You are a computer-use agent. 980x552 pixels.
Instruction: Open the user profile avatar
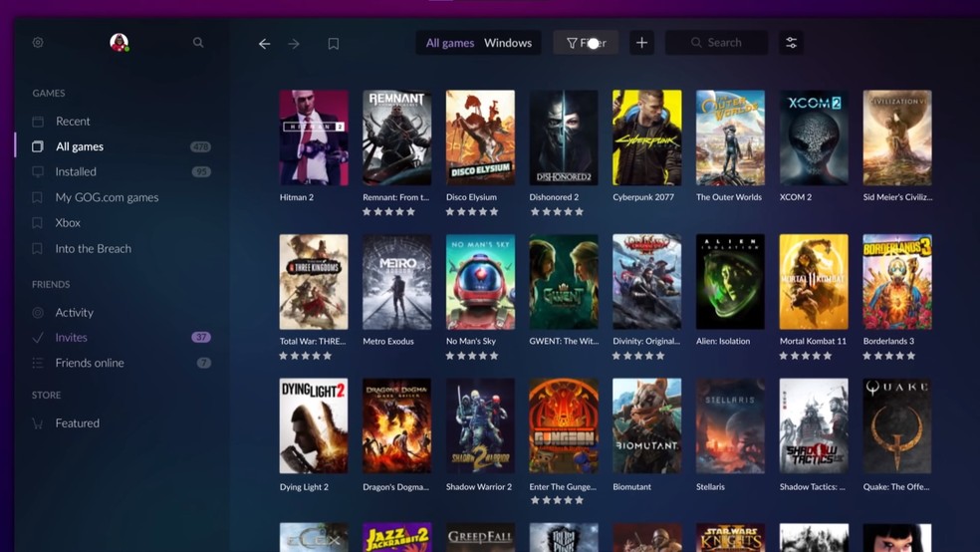point(119,43)
